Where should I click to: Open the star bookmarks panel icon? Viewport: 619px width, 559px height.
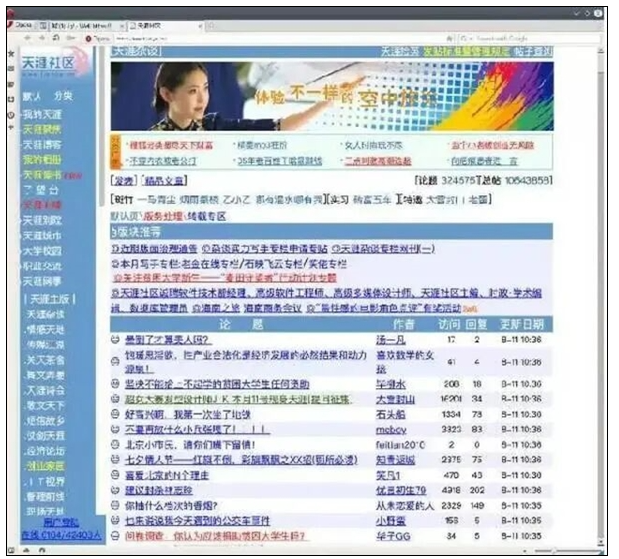tap(11, 53)
